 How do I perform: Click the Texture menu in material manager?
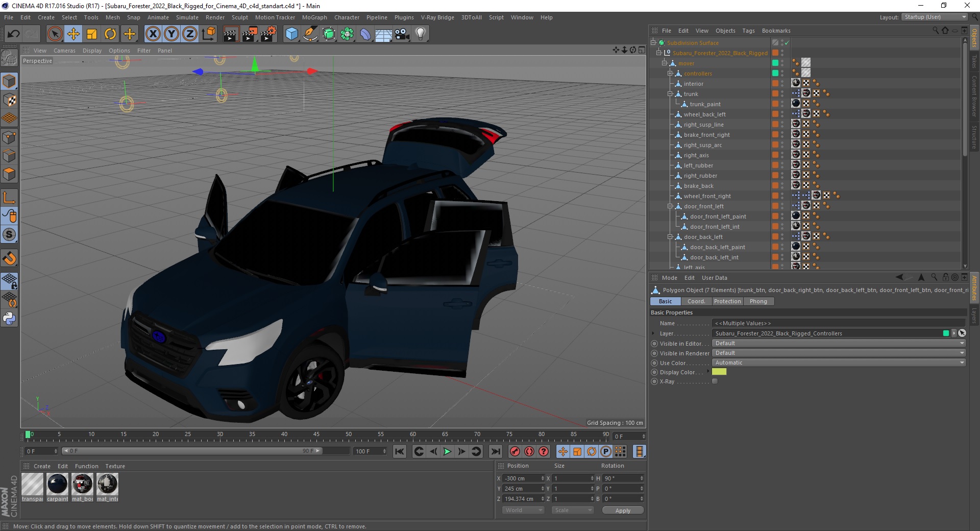(115, 466)
